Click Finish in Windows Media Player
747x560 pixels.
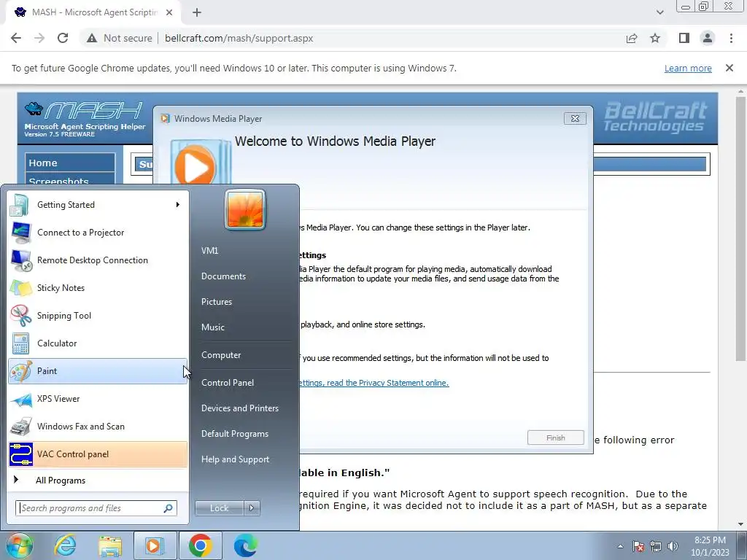click(555, 437)
